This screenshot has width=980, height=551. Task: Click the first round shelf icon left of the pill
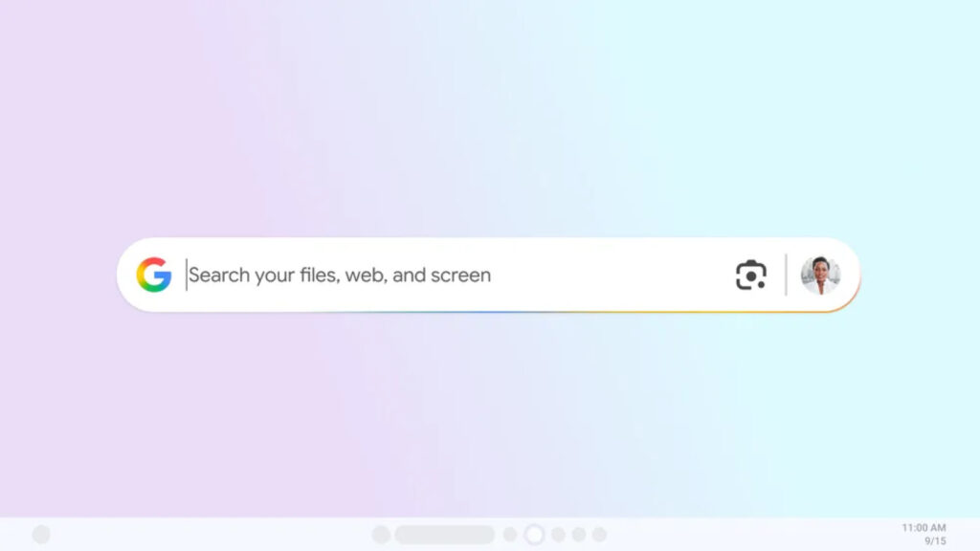pos(381,535)
